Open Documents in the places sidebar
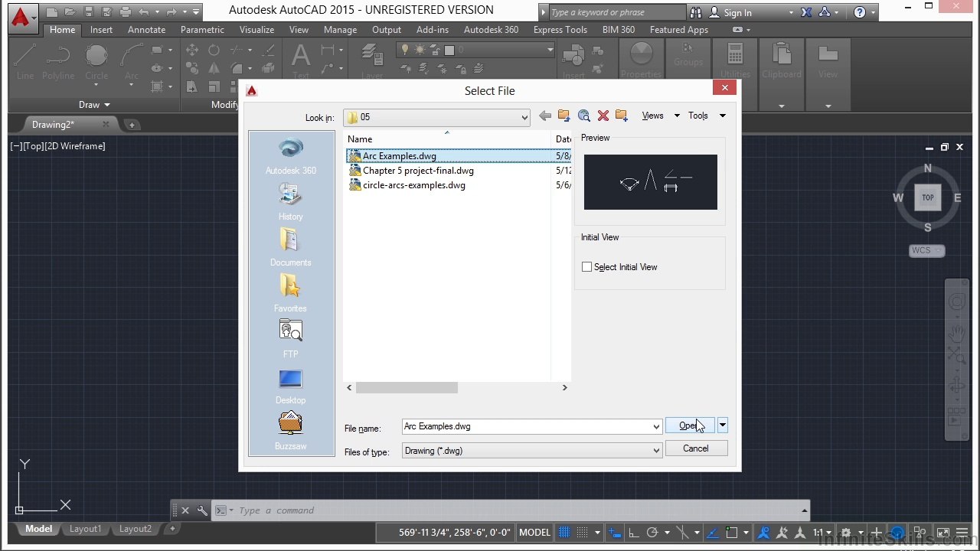 point(291,248)
